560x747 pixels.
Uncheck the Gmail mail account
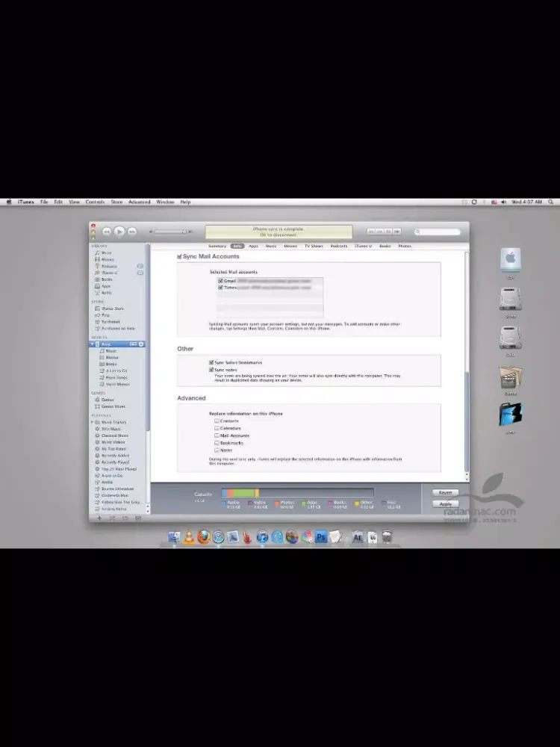click(x=220, y=281)
